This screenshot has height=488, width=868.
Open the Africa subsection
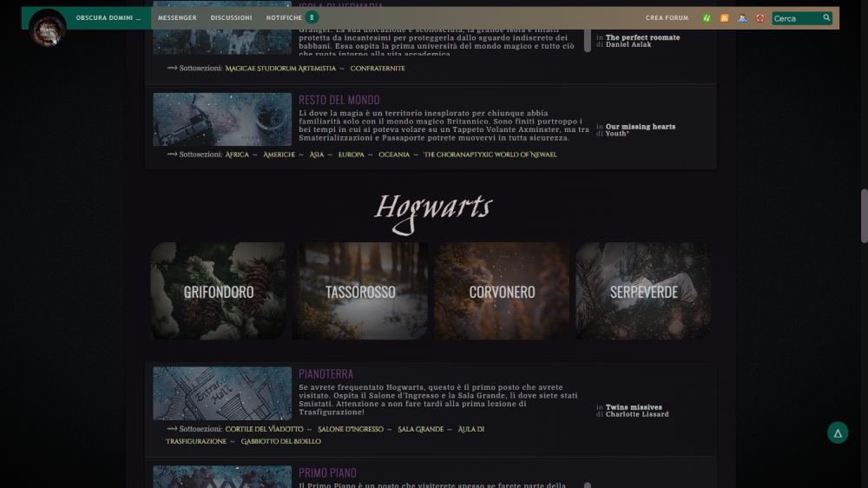click(237, 155)
